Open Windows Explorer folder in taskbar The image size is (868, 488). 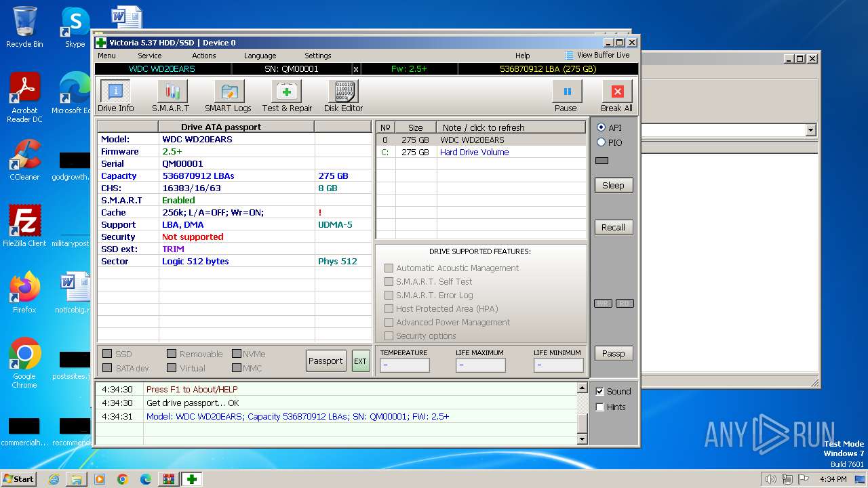pyautogui.click(x=77, y=479)
